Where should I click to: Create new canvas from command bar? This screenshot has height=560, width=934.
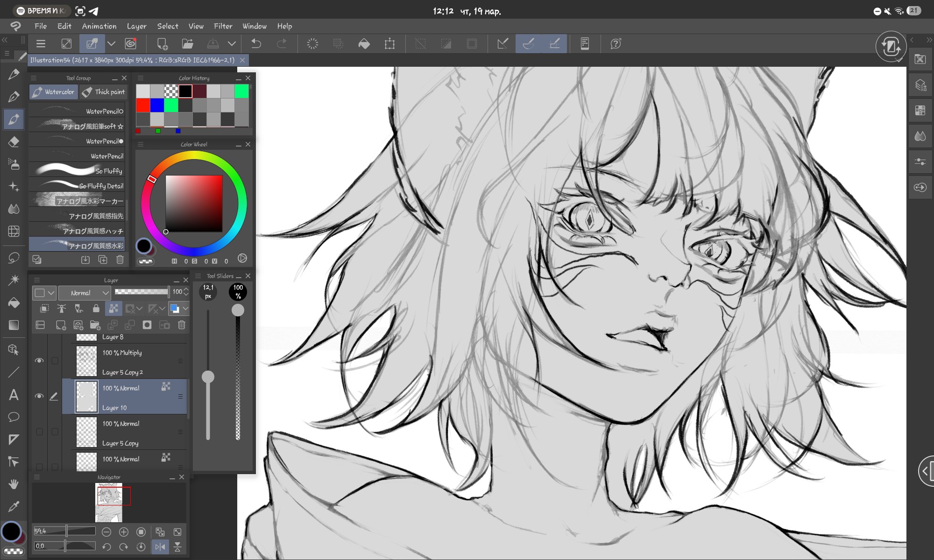[162, 44]
